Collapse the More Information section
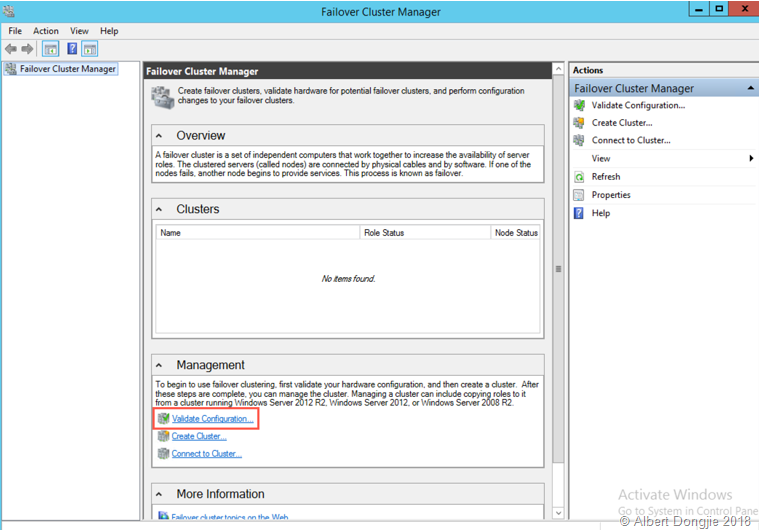 (x=159, y=495)
